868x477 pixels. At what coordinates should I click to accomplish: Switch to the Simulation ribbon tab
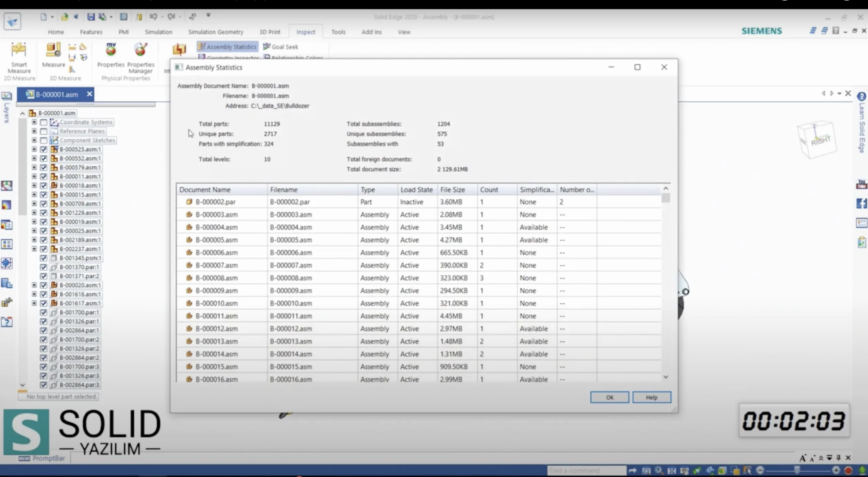pos(158,32)
